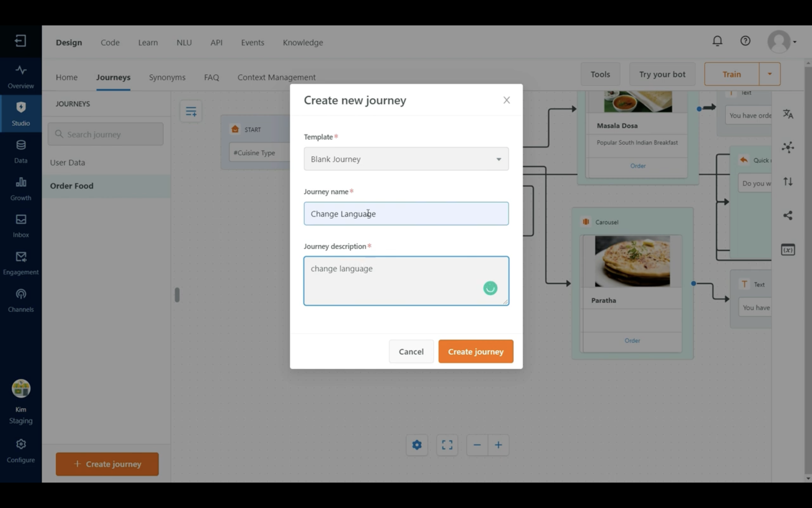The image size is (812, 508).
Task: Open the Template Blank Journey dropdown
Action: click(406, 159)
